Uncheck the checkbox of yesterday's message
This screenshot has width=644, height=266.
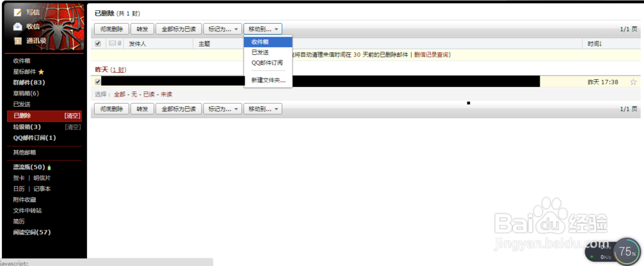pos(98,82)
